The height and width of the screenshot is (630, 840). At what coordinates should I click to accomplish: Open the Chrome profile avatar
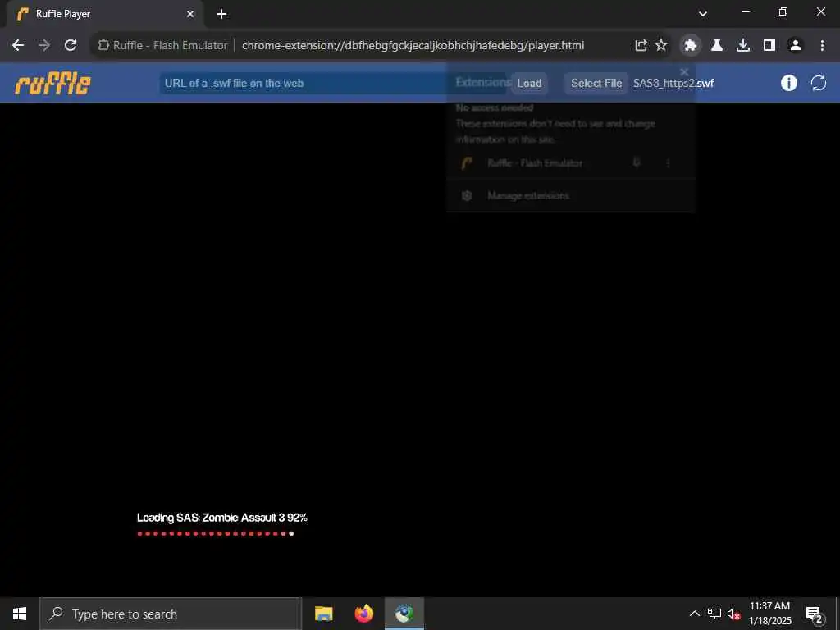click(x=796, y=46)
